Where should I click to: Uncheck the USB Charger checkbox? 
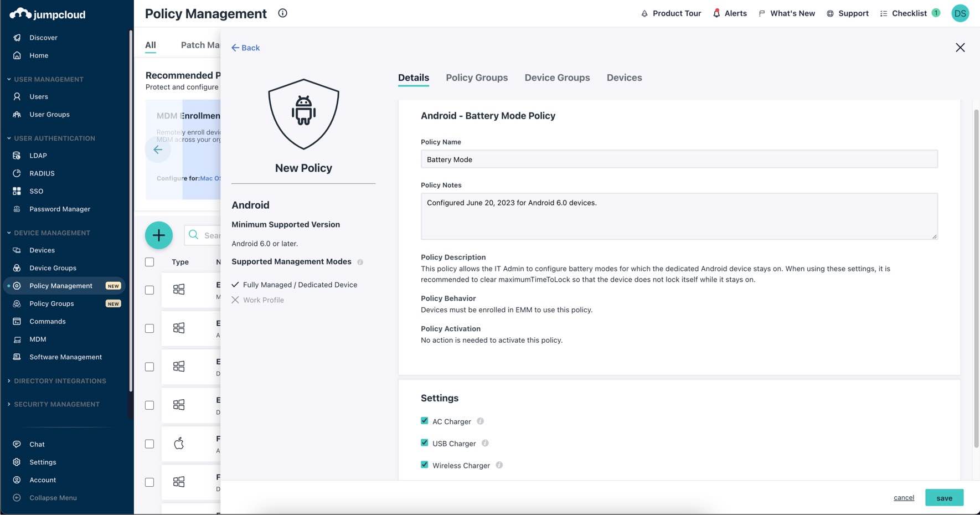pyautogui.click(x=425, y=443)
